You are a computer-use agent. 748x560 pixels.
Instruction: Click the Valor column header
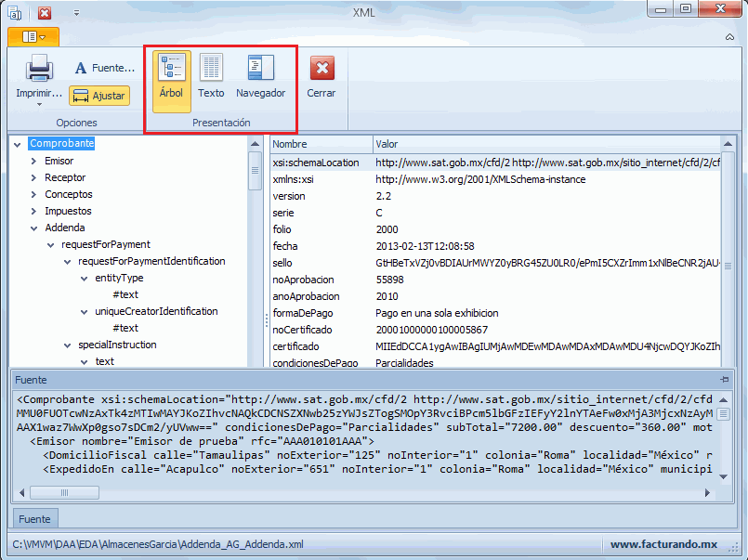(387, 144)
